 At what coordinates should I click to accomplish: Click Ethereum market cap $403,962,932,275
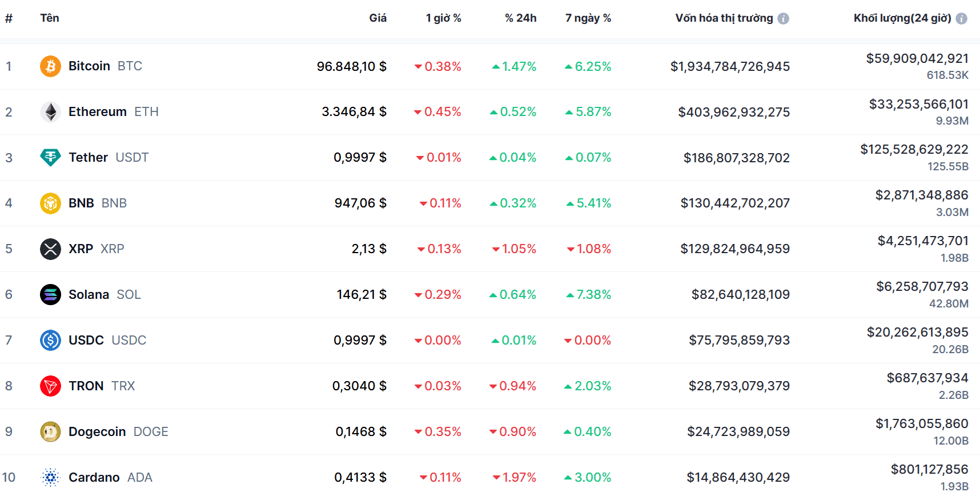coord(734,112)
